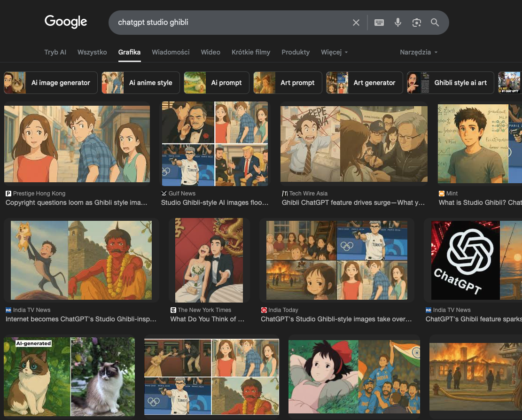Screen dimensions: 522x420
Task: Select the Art generator chip
Action: [x=365, y=83]
